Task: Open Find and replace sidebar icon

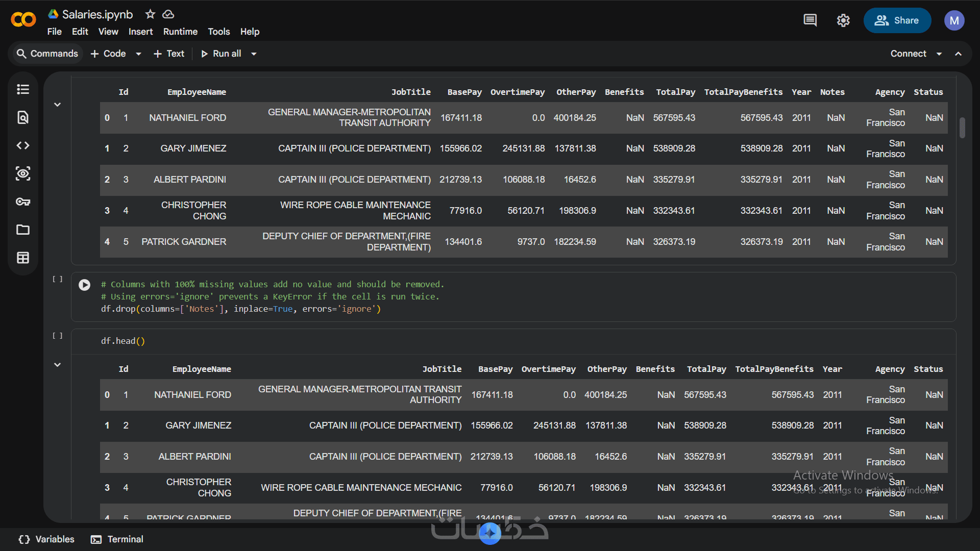Action: click(23, 118)
